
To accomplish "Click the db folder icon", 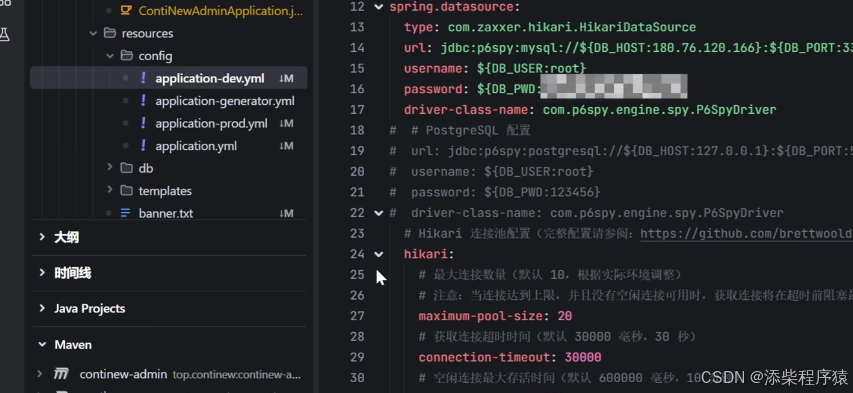I will click(127, 168).
